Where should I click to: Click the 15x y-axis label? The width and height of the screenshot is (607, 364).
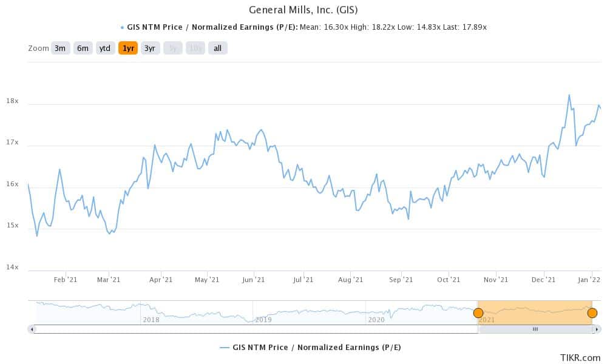coord(12,226)
